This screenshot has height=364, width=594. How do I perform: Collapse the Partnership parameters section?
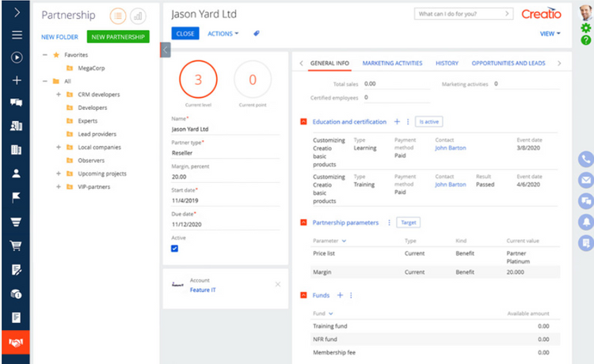pos(303,222)
